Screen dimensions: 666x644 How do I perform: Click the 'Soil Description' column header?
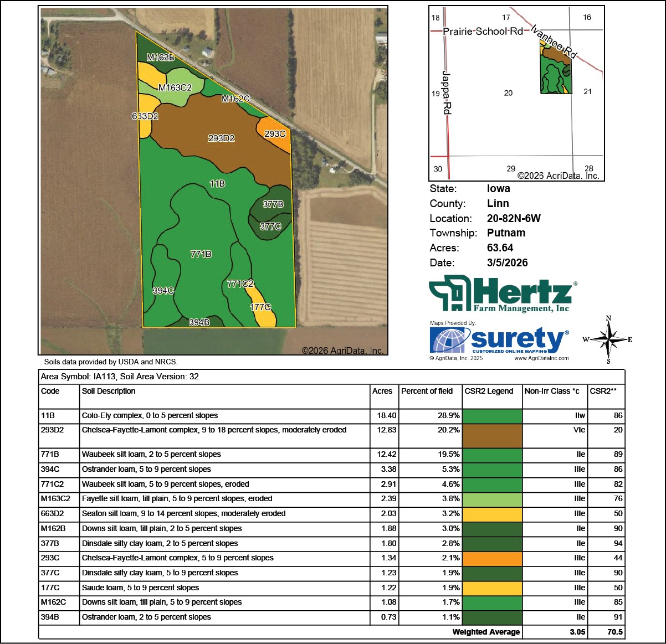pyautogui.click(x=109, y=391)
